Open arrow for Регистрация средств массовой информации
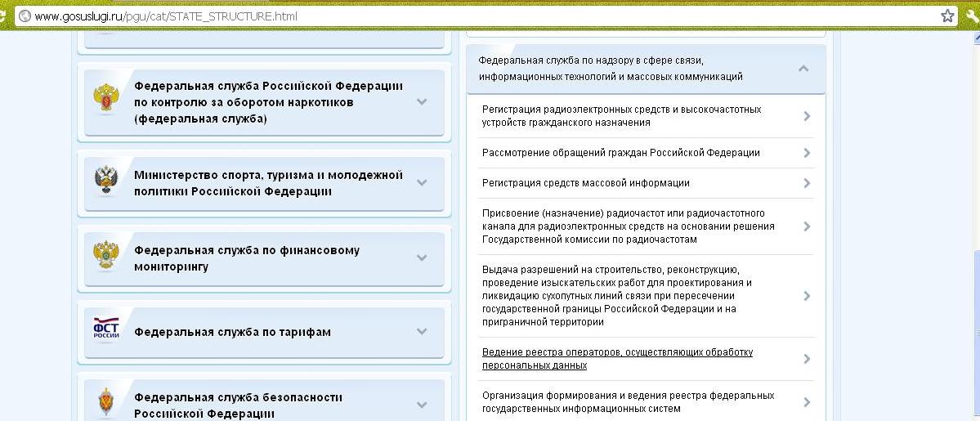The height and width of the screenshot is (421, 980). click(807, 183)
